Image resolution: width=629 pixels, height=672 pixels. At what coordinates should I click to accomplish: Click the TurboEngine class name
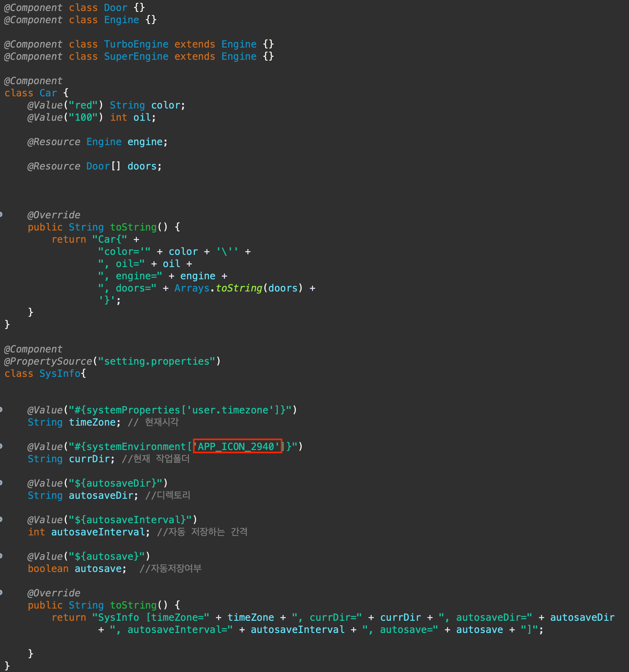tap(136, 44)
